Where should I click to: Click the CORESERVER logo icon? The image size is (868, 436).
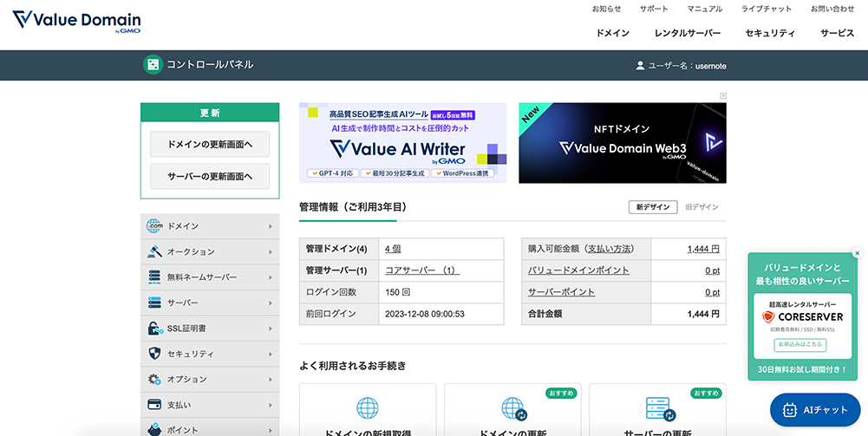pos(767,317)
